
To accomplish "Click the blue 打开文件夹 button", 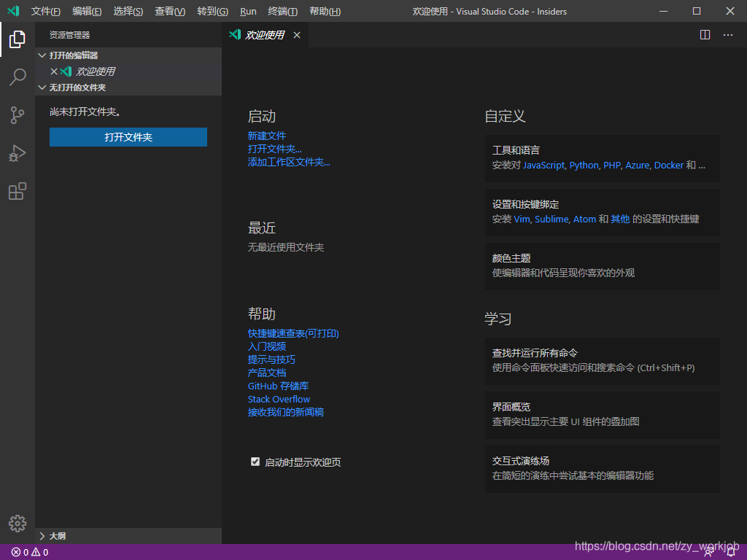I will pyautogui.click(x=128, y=137).
